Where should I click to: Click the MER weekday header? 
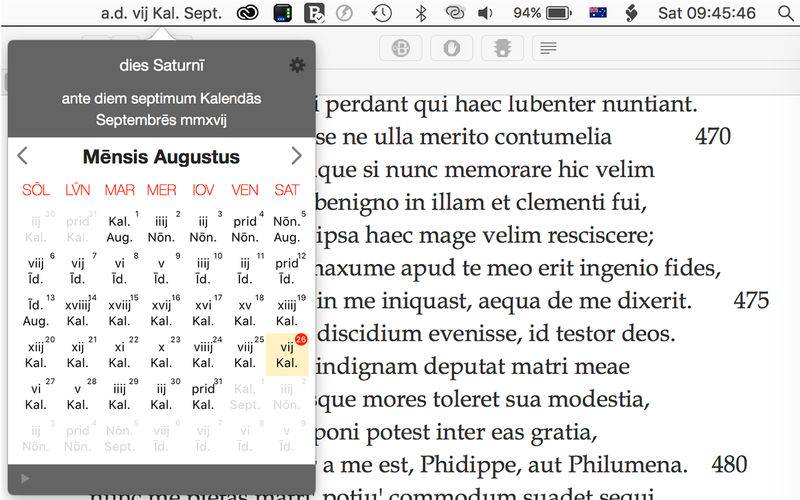click(x=161, y=190)
